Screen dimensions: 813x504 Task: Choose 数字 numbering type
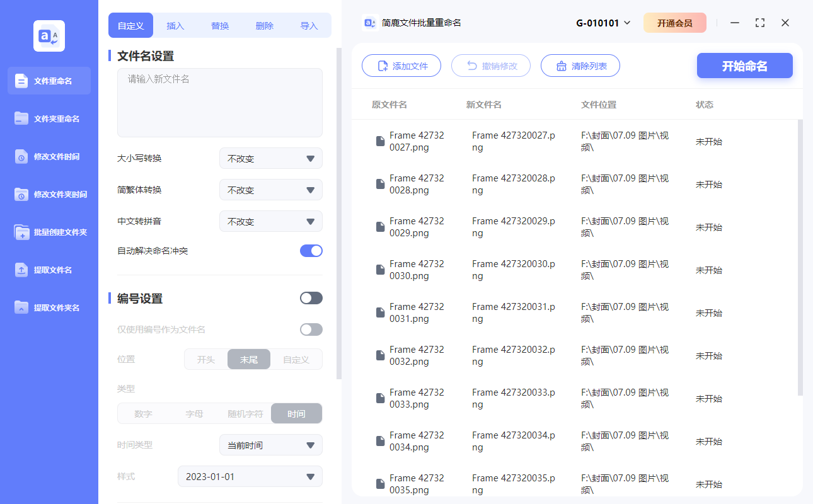(x=143, y=414)
